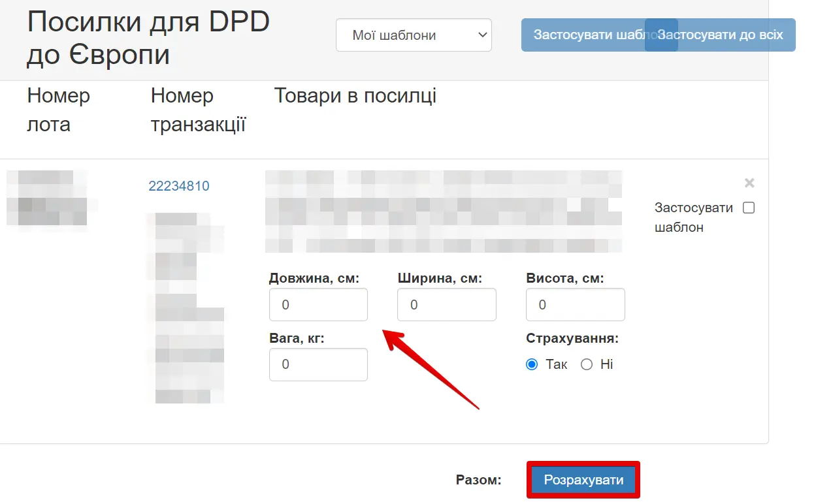The height and width of the screenshot is (504, 816).
Task: Click the Номер лота column header
Action: (x=59, y=110)
